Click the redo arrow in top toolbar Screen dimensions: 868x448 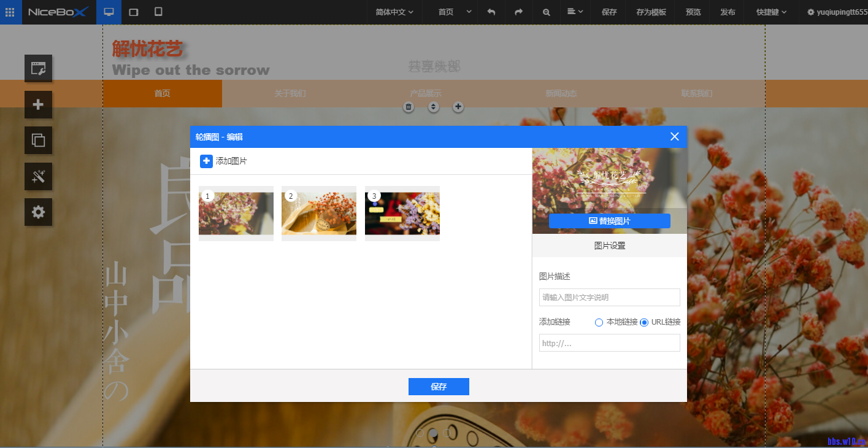518,12
